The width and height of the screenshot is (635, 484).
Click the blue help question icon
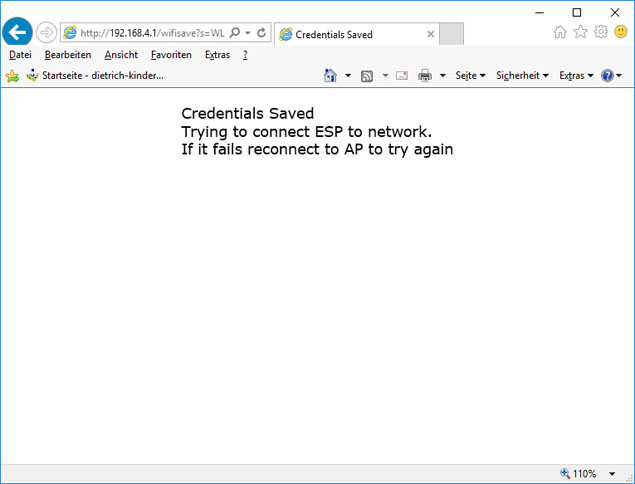[x=607, y=75]
